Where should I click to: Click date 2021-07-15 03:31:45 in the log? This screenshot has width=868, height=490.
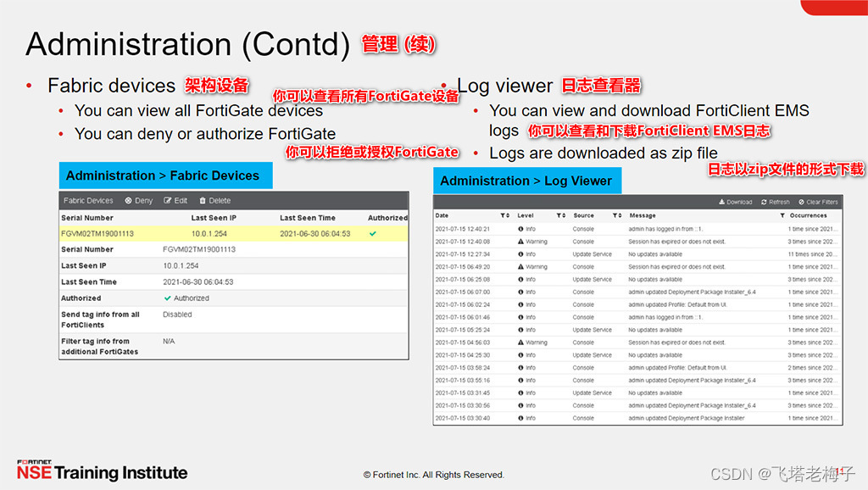pos(462,393)
